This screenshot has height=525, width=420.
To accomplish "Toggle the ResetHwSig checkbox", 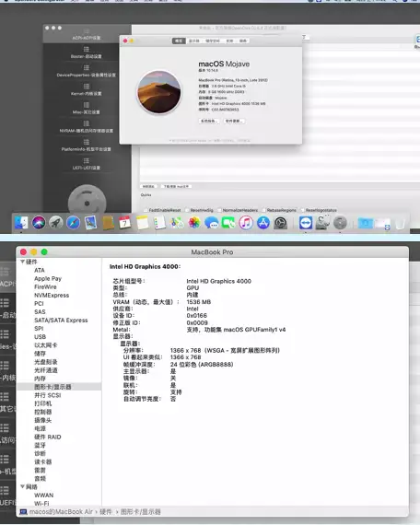I will [187, 210].
